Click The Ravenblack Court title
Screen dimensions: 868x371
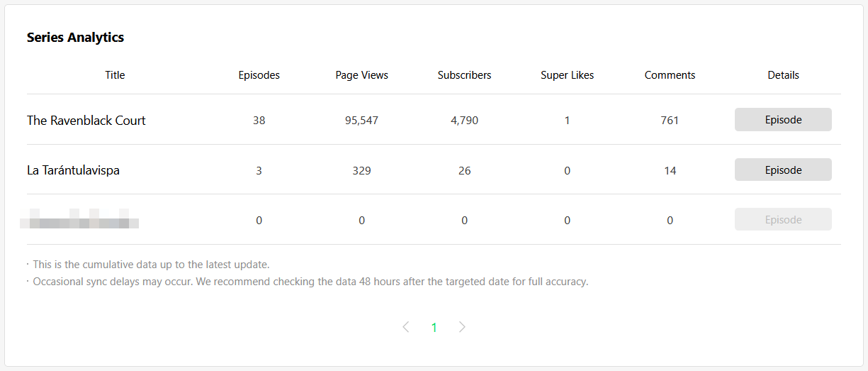click(86, 121)
